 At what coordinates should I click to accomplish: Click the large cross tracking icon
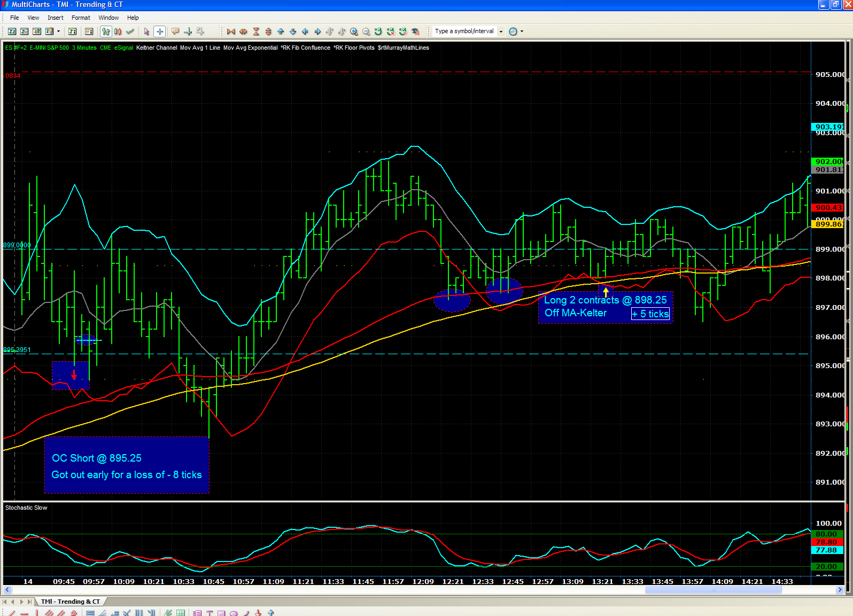pos(188,32)
